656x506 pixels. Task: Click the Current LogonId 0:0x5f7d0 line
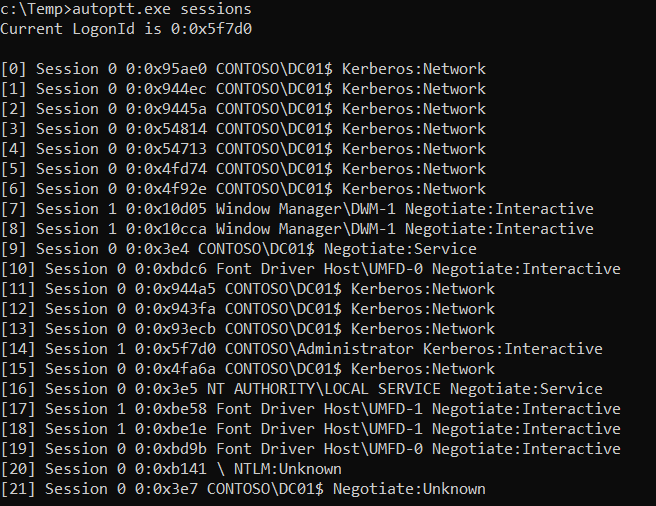coord(126,29)
